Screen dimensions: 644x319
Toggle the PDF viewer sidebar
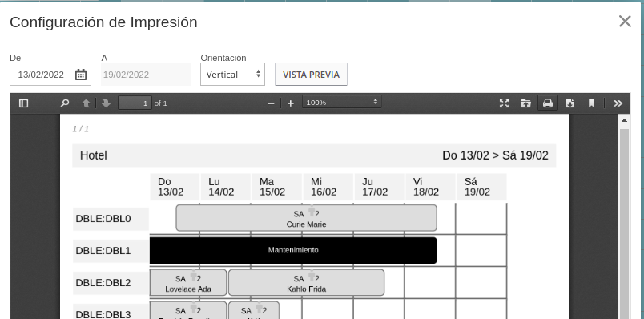pyautogui.click(x=24, y=103)
